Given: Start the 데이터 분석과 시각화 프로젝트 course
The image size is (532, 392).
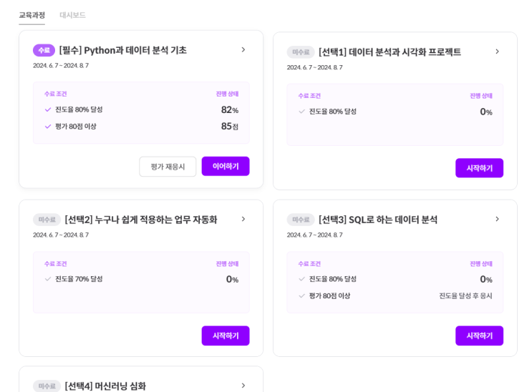Looking at the screenshot, I should [x=479, y=168].
